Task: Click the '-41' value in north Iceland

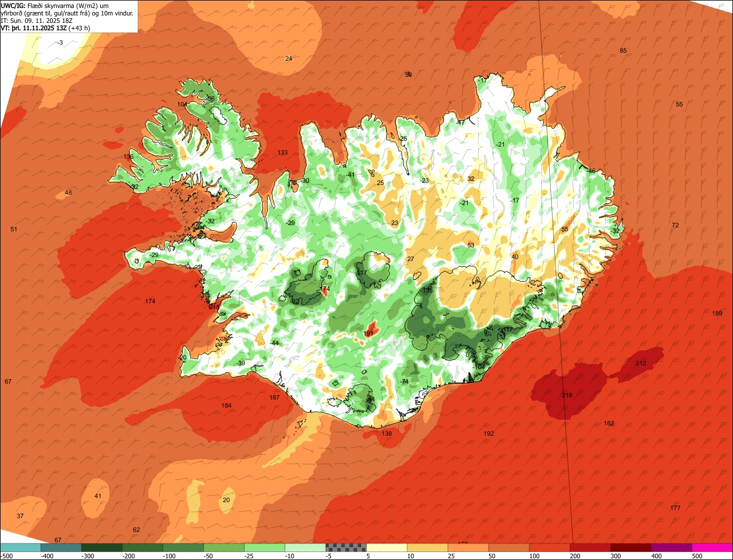Action: point(350,175)
